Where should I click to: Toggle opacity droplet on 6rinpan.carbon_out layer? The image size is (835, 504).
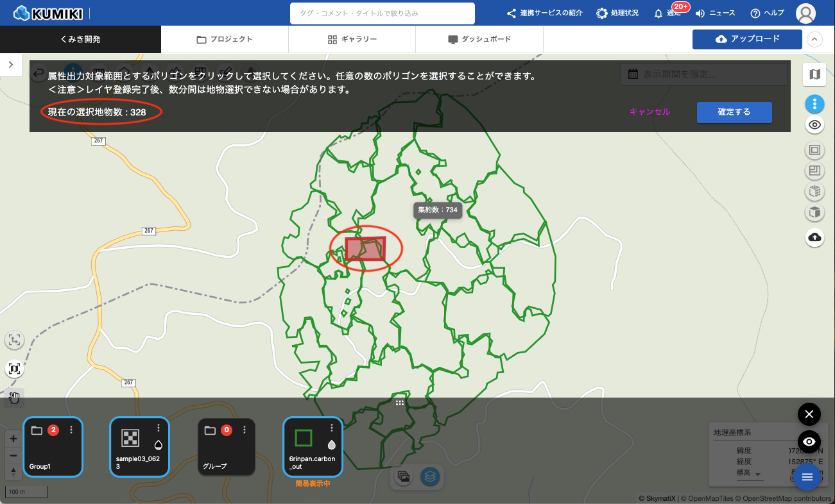[x=332, y=444]
